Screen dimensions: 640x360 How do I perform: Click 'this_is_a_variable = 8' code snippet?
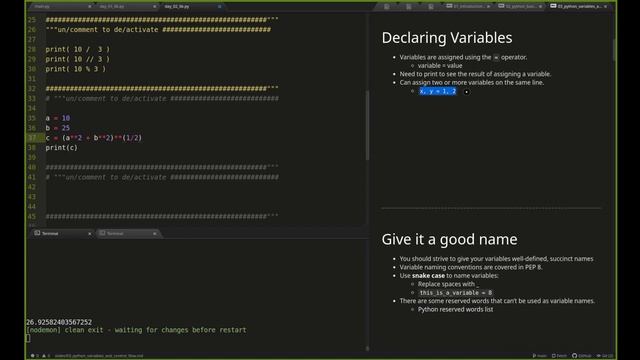[x=456, y=293]
